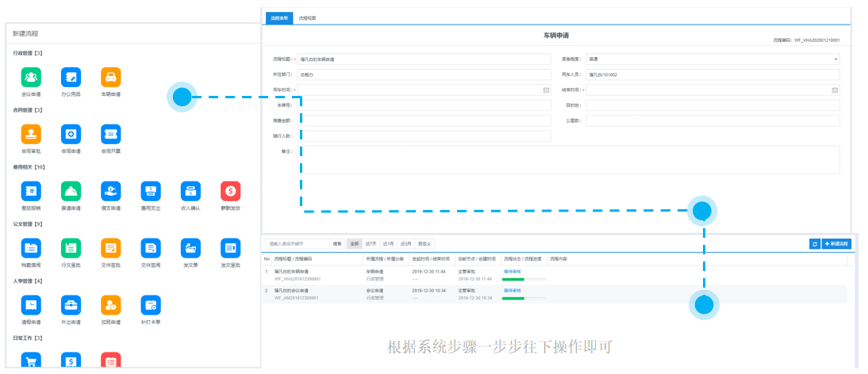This screenshot has height=374, width=868.
Task: Select the 合同审批 stamp icon
Action: click(31, 134)
